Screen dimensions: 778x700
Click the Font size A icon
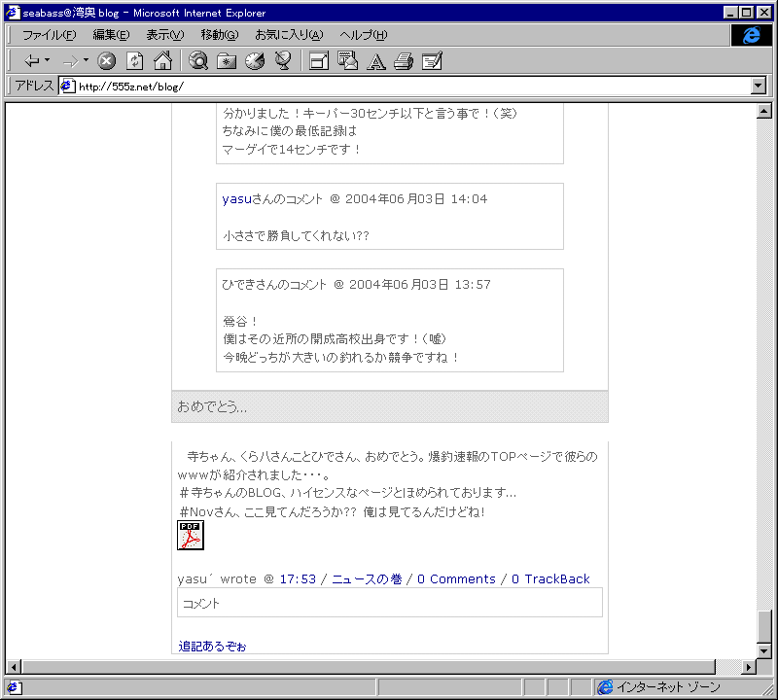(375, 62)
